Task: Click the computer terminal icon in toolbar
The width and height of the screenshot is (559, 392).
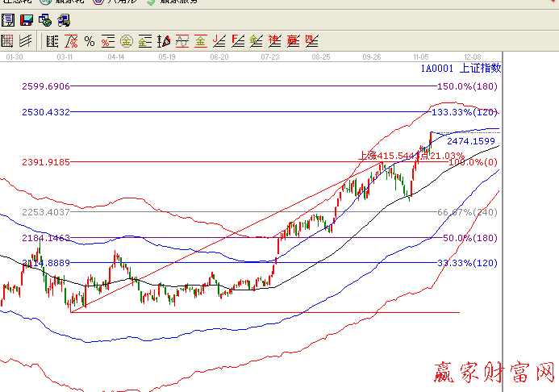Action: [x=63, y=20]
